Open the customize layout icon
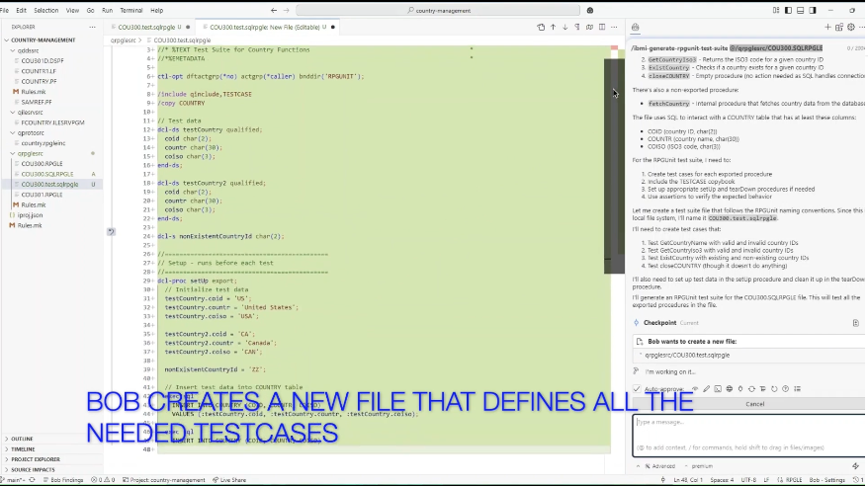 tap(776, 11)
